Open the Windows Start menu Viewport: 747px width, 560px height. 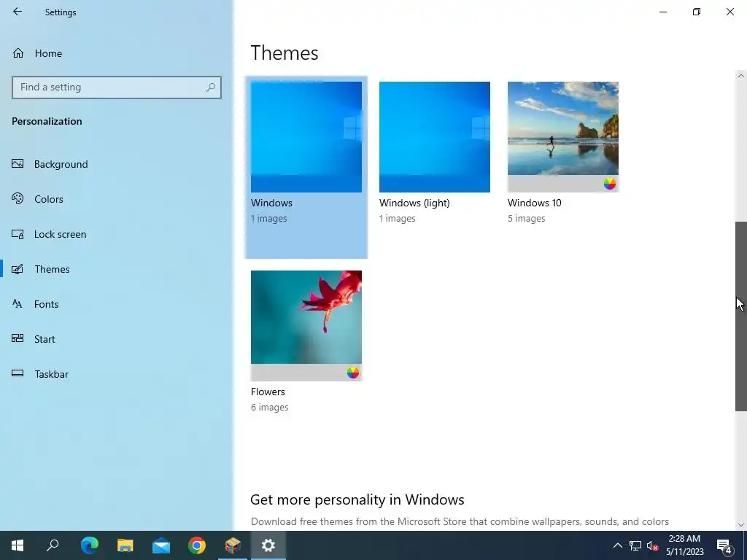click(18, 545)
